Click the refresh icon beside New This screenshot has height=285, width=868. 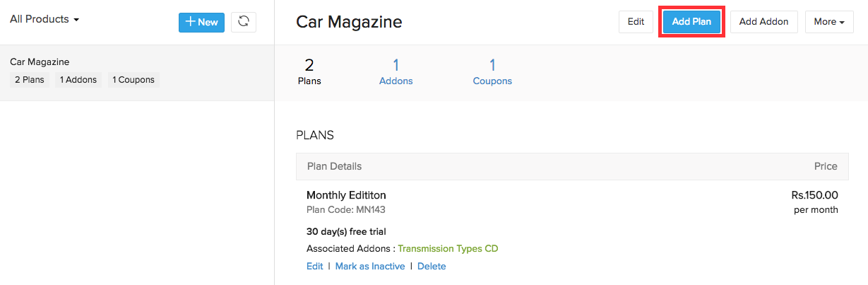tap(244, 22)
